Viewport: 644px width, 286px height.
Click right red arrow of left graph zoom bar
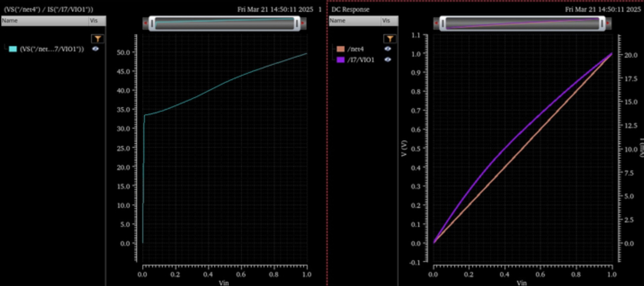(x=303, y=23)
